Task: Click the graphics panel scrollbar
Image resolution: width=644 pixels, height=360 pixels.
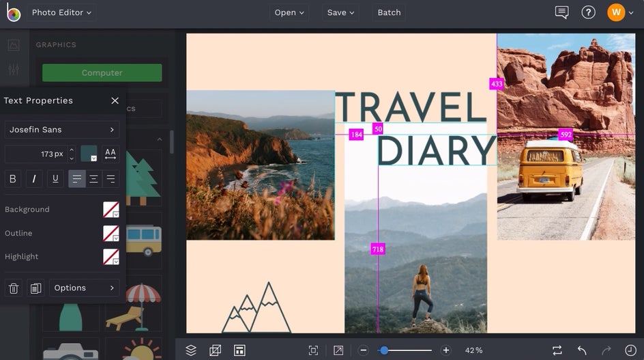Action: 171,142
